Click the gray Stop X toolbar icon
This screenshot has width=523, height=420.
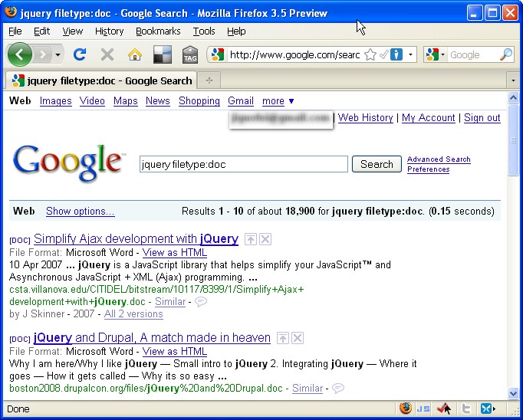pyautogui.click(x=107, y=54)
